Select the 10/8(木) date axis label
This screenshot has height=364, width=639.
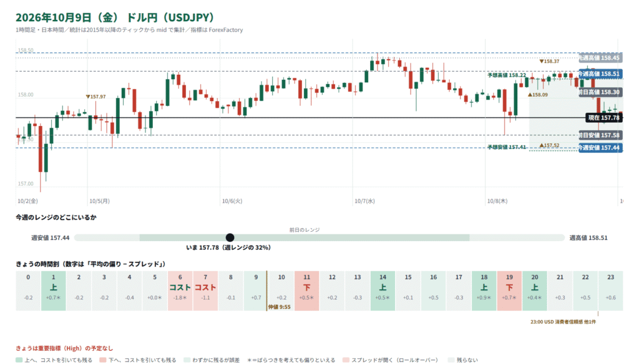(497, 201)
